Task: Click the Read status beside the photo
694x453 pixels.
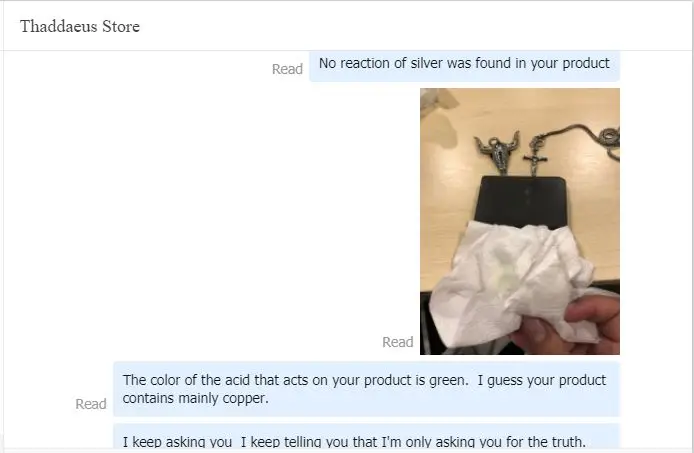Action: click(397, 342)
